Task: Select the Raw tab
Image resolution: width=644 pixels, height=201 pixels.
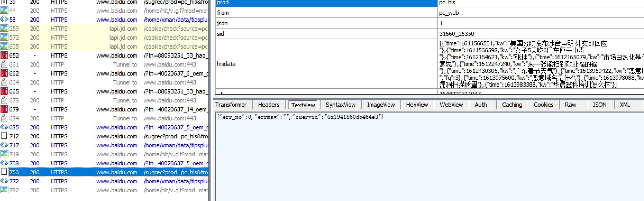Action: click(x=570, y=105)
